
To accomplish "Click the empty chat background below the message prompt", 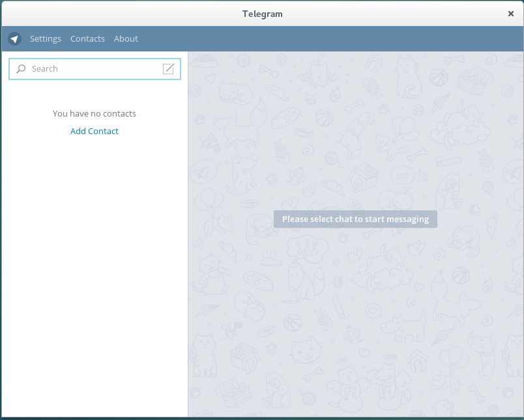I will tap(355, 334).
